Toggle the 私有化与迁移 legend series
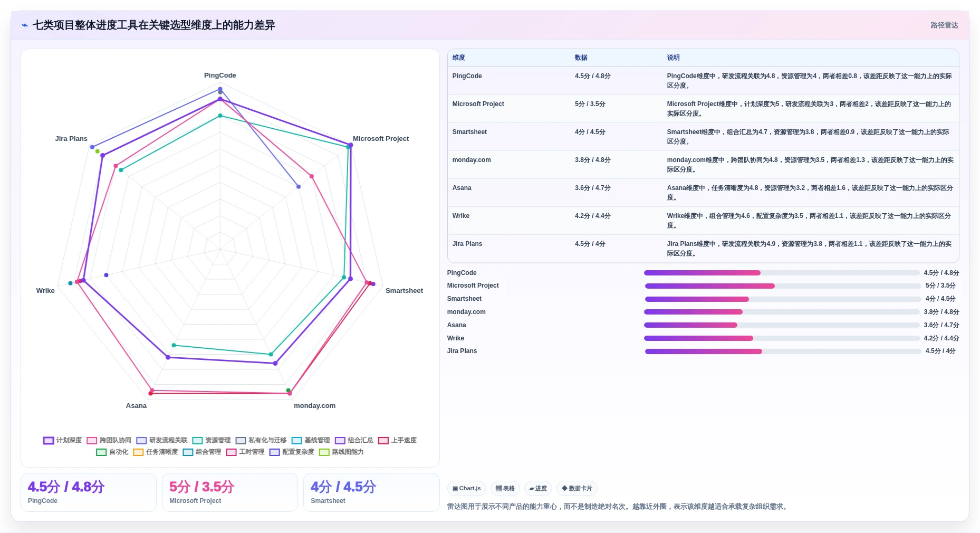Screen dimensions: 980x533 [261, 440]
